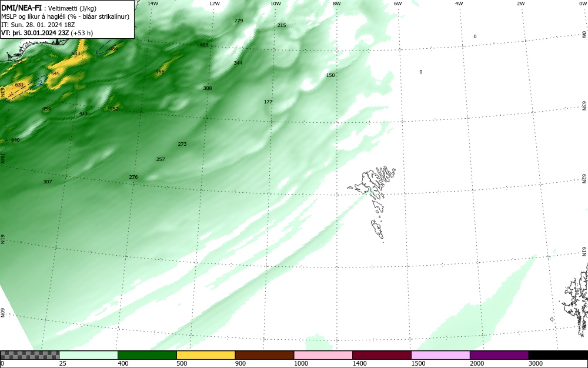The image size is (588, 368).
Task: Click the checkered 0–25 legend swatch
Action: click(x=29, y=355)
